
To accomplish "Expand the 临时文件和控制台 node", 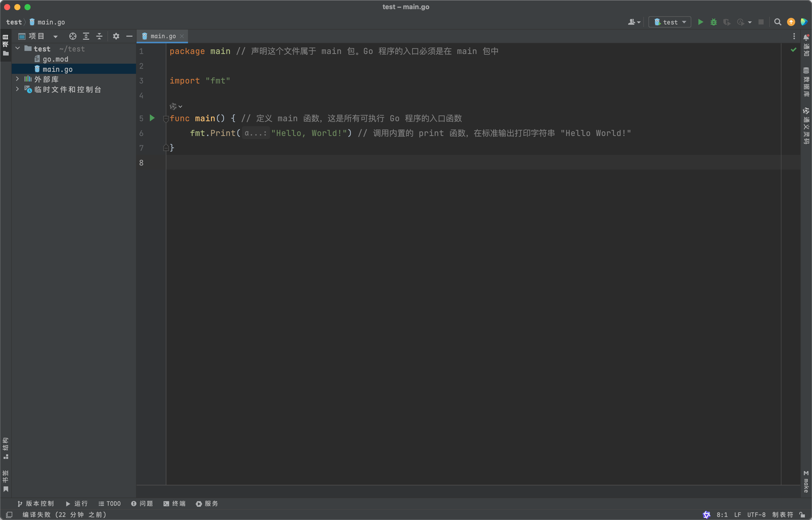I will click(x=18, y=89).
